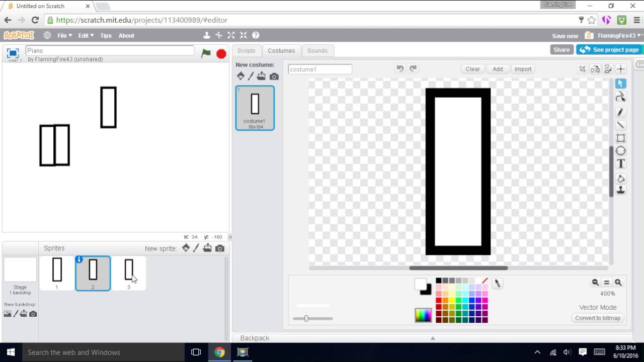Switch to the Scripts tab
The image size is (644, 362).
coord(247,51)
